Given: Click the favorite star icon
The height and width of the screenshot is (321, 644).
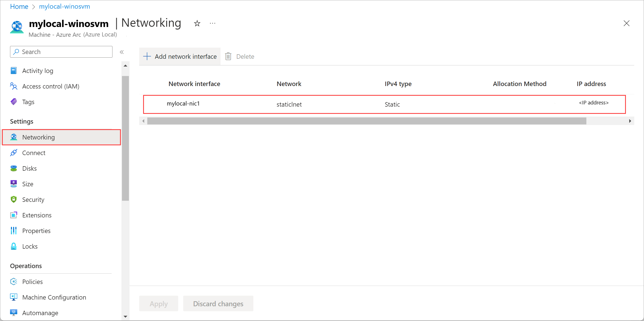Looking at the screenshot, I should [197, 23].
